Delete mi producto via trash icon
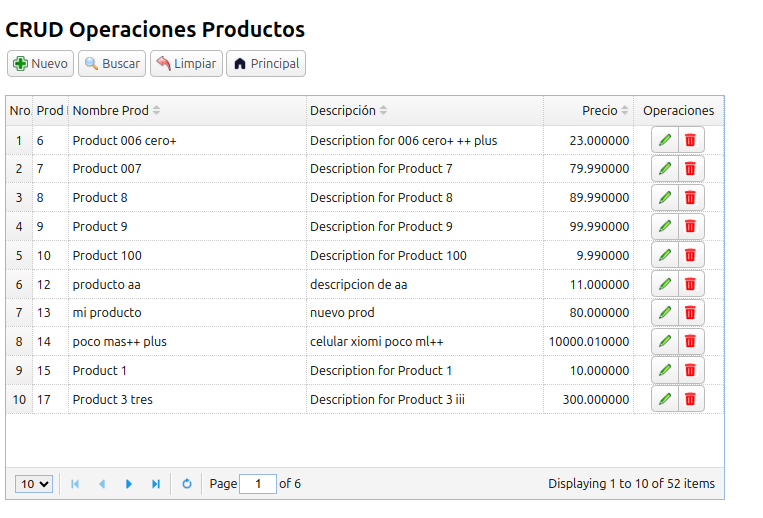 690,313
